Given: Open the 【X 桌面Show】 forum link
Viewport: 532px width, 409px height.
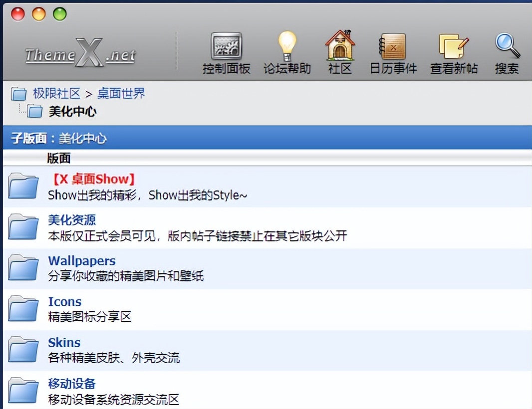Looking at the screenshot, I should 93,179.
